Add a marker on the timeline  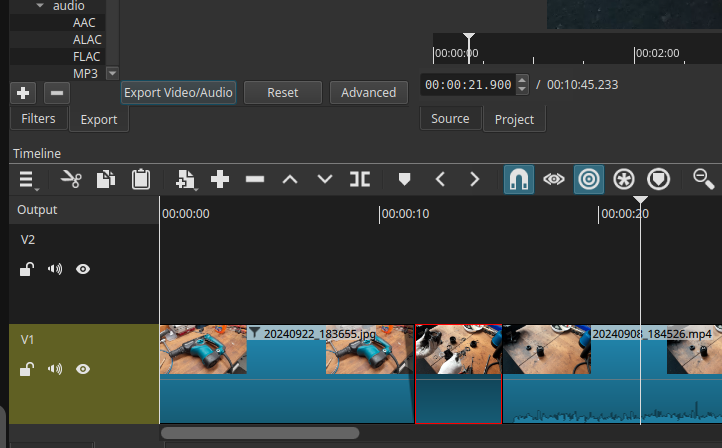pyautogui.click(x=405, y=179)
